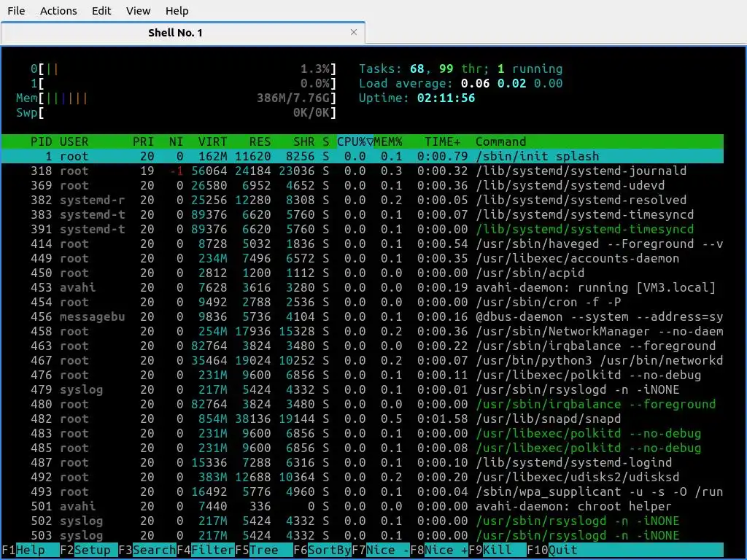Click the Load average values

pyautogui.click(x=511, y=83)
